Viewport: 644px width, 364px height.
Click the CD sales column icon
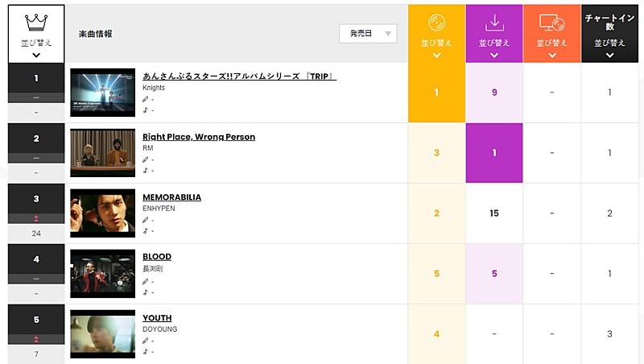436,23
